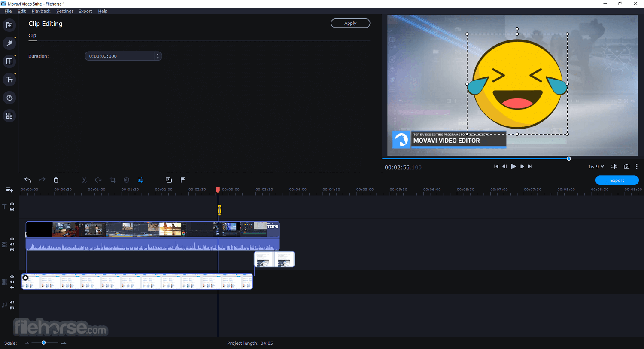Click the preview seek bar handle
This screenshot has width=644, height=349.
click(569, 159)
